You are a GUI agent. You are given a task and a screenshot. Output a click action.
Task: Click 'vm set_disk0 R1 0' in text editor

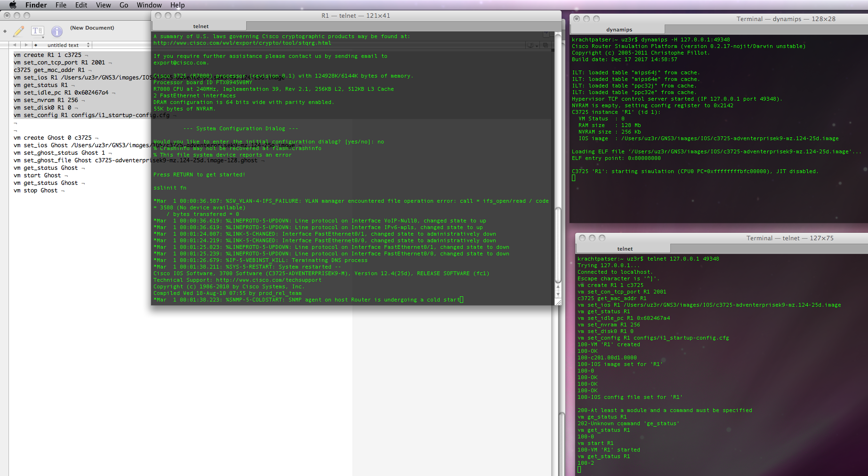pos(42,108)
